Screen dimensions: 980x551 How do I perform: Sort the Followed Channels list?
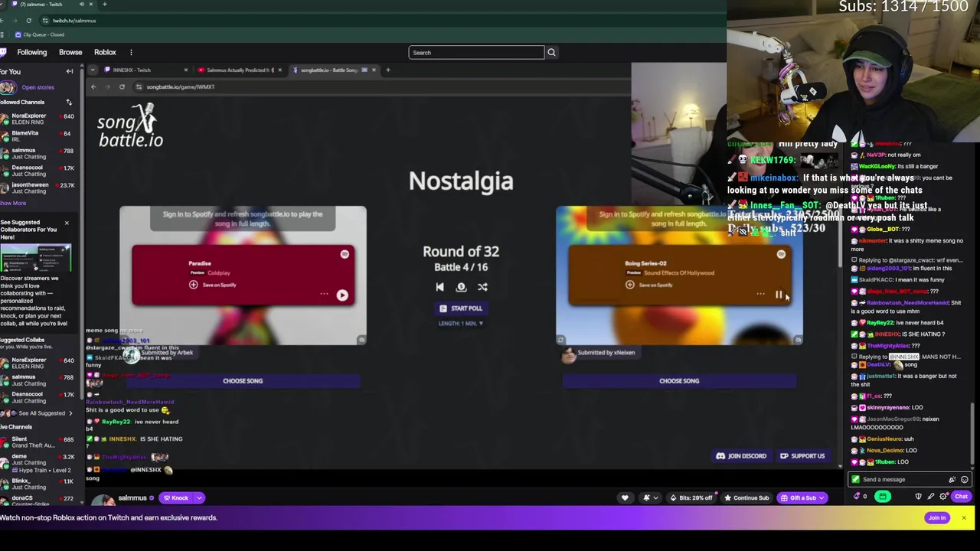tap(69, 103)
